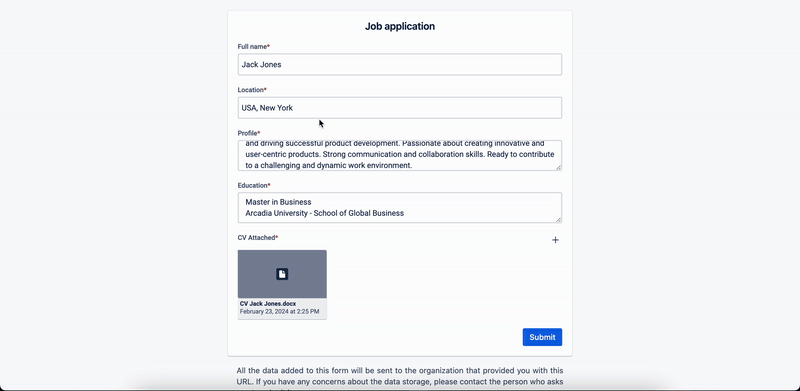Click the 'Job application' heading
This screenshot has width=800, height=391.
click(400, 26)
